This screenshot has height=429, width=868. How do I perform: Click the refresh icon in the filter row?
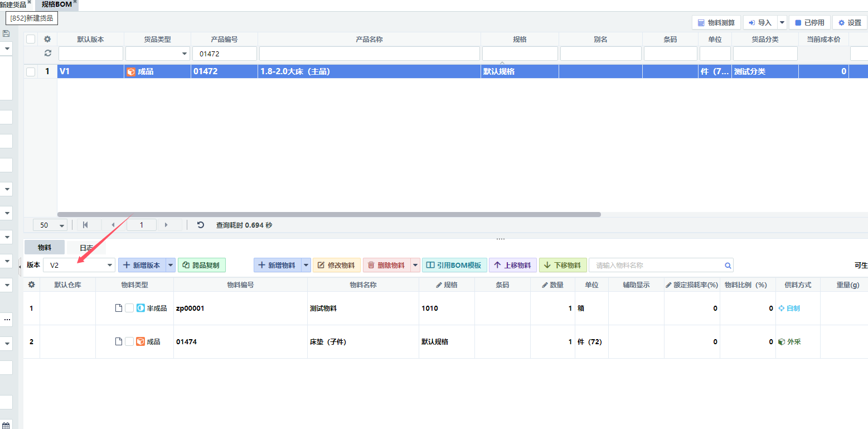click(47, 53)
